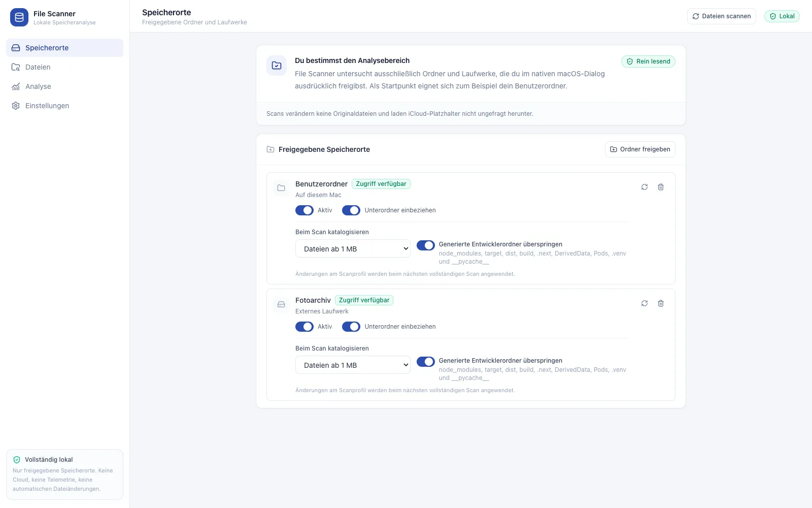Screen dimensions: 812x508
Task: Toggle Generierte Entwicklerordner überspringen for Fotoarchiv
Action: pos(426,362)
